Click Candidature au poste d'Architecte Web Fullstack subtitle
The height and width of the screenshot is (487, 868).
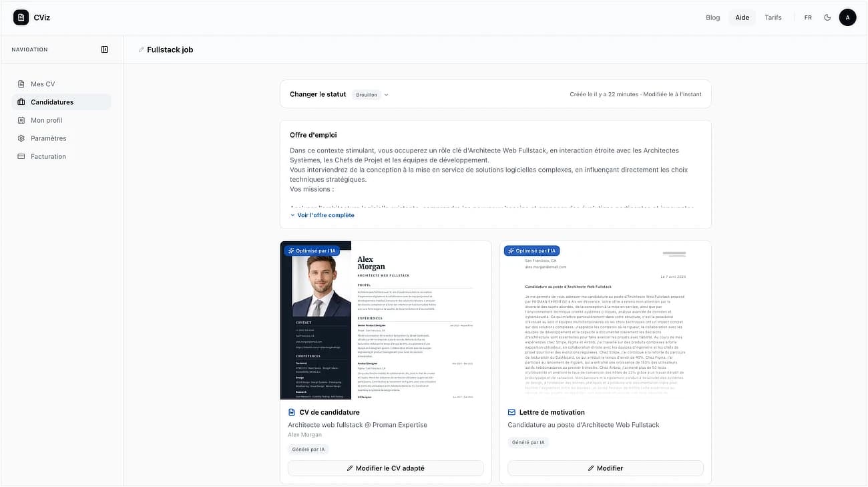point(583,425)
